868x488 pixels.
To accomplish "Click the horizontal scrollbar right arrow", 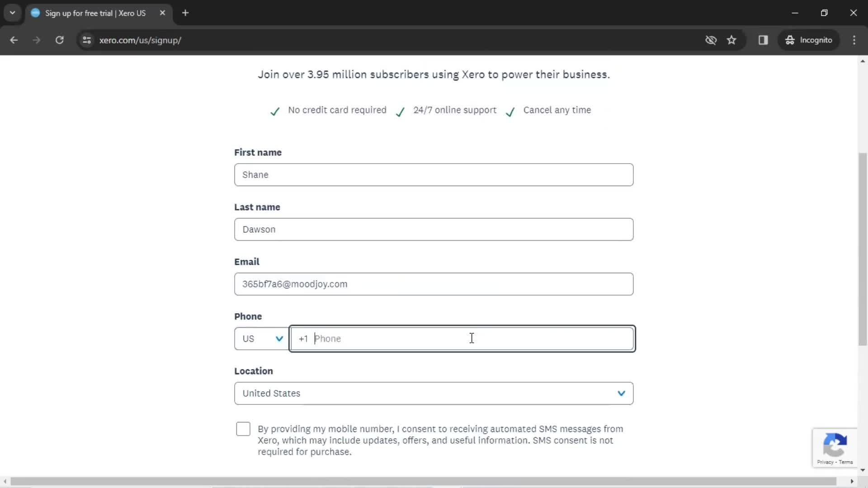I will (852, 482).
